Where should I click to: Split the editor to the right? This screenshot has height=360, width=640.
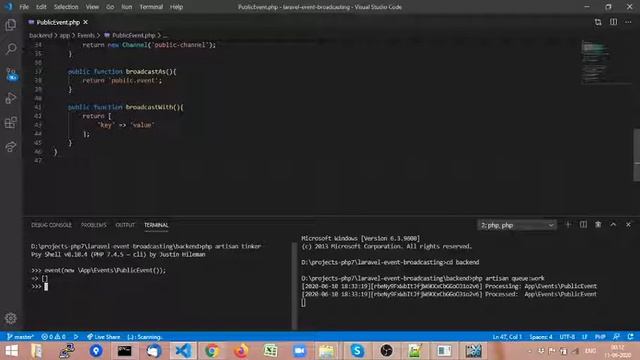point(613,22)
